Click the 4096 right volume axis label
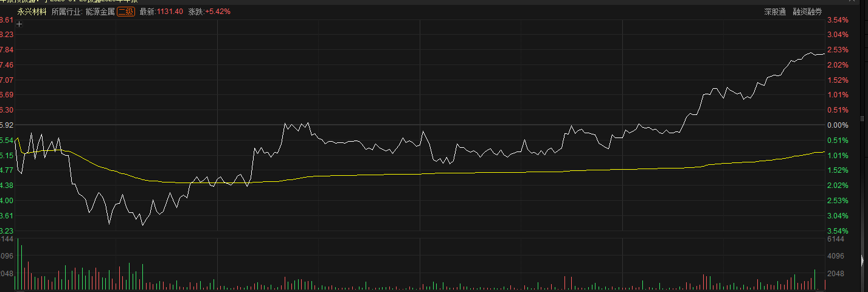868x292 pixels. (837, 257)
